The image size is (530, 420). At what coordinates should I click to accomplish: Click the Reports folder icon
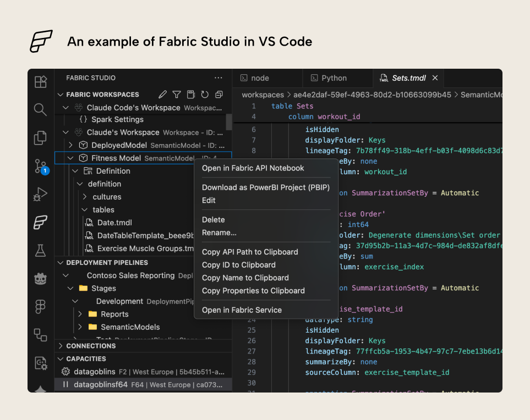point(92,314)
